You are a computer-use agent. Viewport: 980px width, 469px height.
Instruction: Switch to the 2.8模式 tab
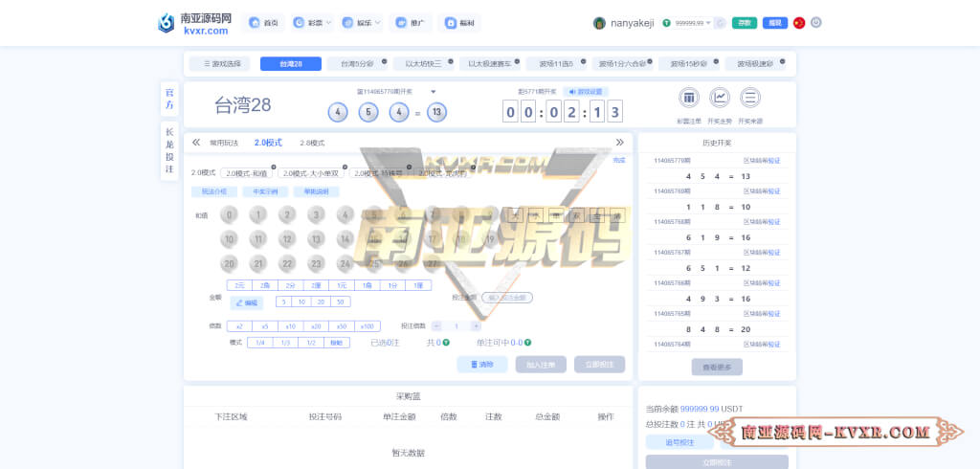(x=312, y=143)
